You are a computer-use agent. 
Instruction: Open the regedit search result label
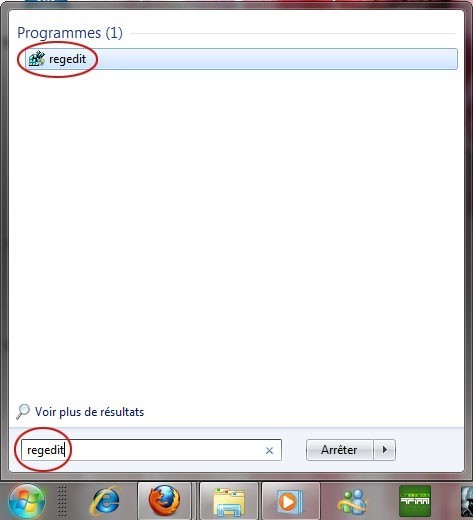click(x=67, y=59)
